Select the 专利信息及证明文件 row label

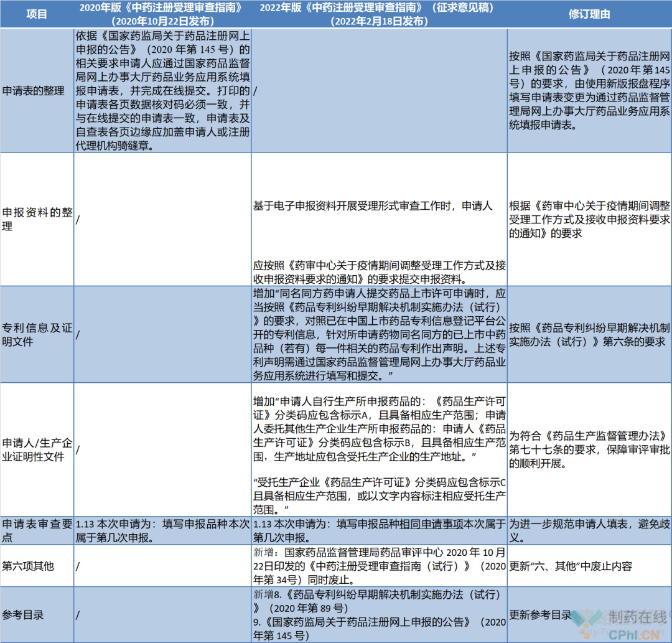coord(37,332)
